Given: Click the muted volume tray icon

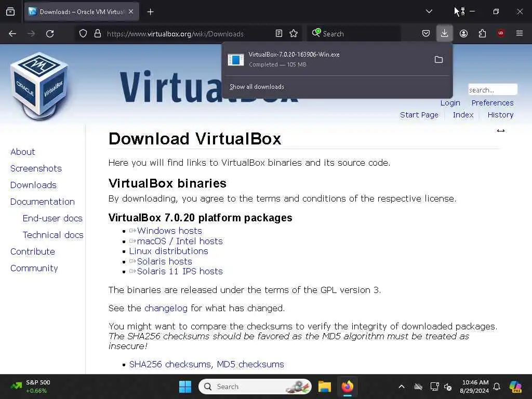Looking at the screenshot, I should (x=448, y=387).
